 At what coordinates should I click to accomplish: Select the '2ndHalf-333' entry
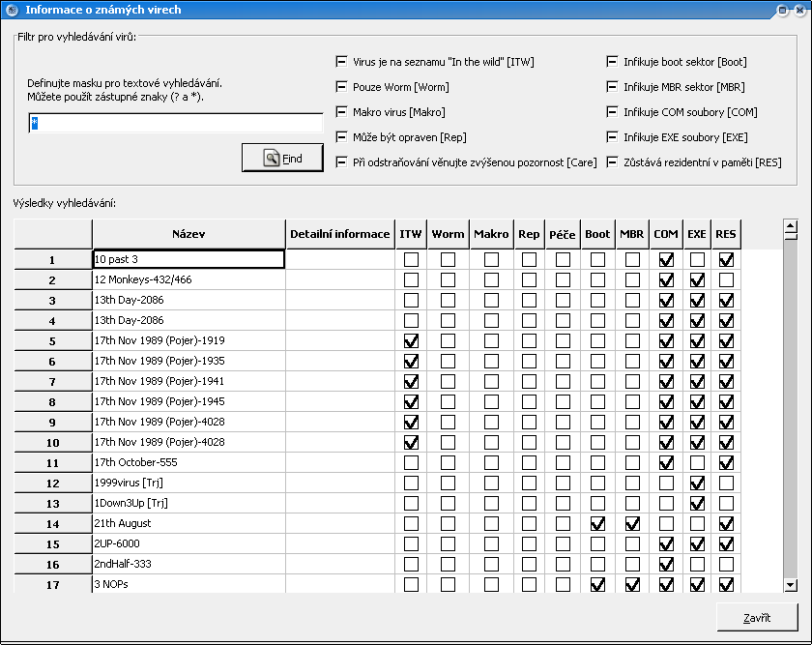click(x=188, y=564)
